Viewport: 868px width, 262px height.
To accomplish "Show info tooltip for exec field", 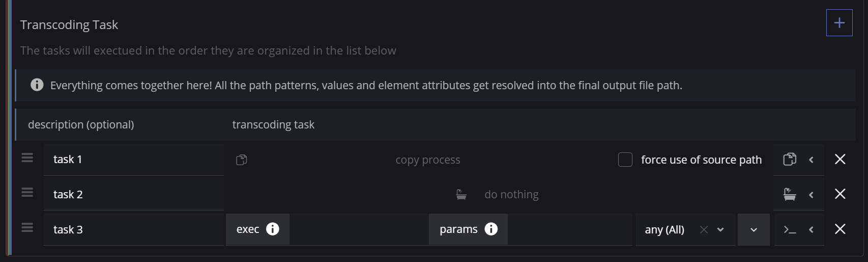I will click(273, 229).
